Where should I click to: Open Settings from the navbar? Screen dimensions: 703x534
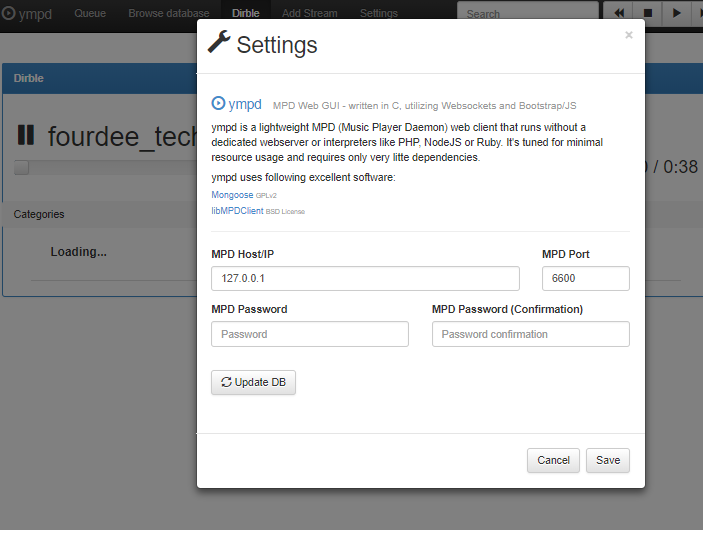(378, 13)
